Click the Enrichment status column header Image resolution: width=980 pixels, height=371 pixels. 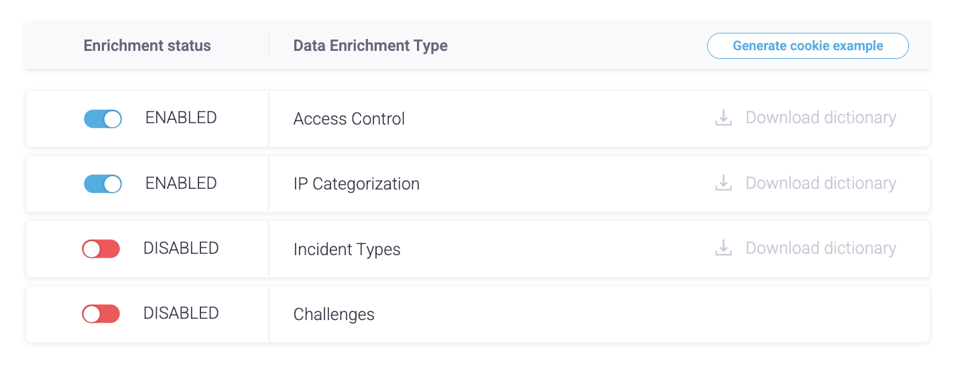(x=147, y=46)
